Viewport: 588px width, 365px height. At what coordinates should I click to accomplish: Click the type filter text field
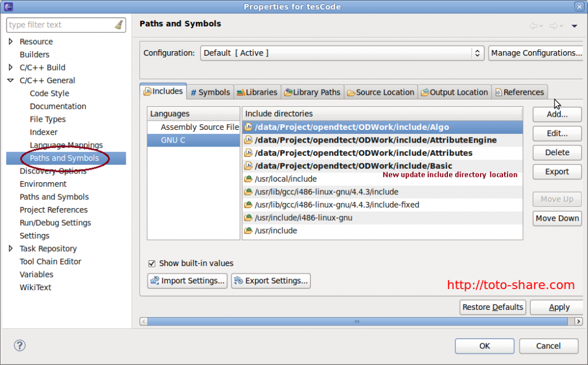point(57,25)
